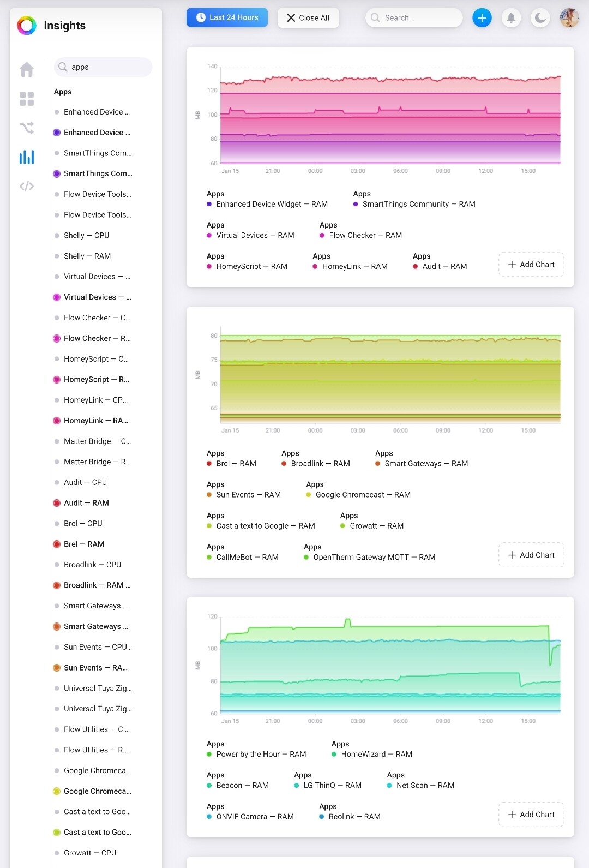This screenshot has height=868, width=589.
Task: Open the user profile avatar
Action: tap(569, 18)
